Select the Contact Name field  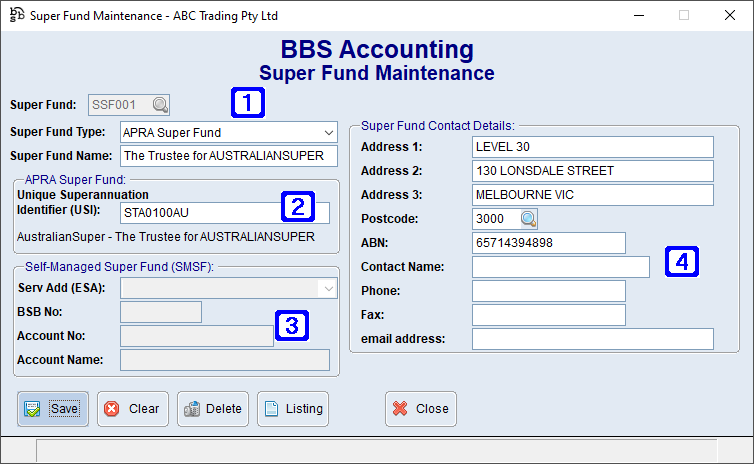coord(560,267)
